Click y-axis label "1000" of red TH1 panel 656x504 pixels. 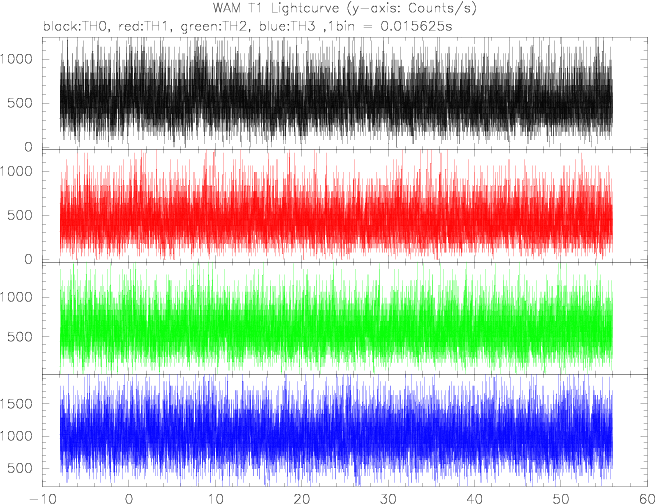coord(16,171)
